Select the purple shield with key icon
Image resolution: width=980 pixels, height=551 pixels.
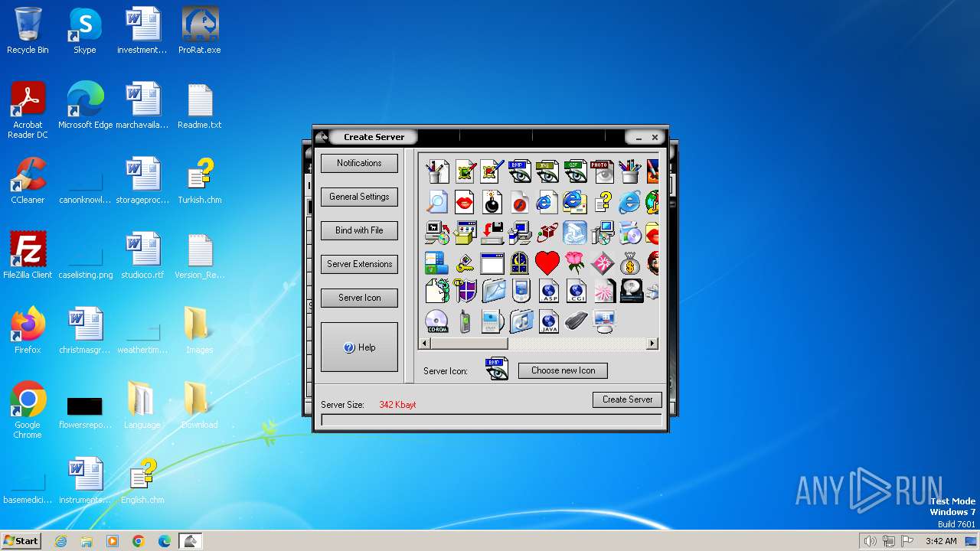pyautogui.click(x=465, y=291)
